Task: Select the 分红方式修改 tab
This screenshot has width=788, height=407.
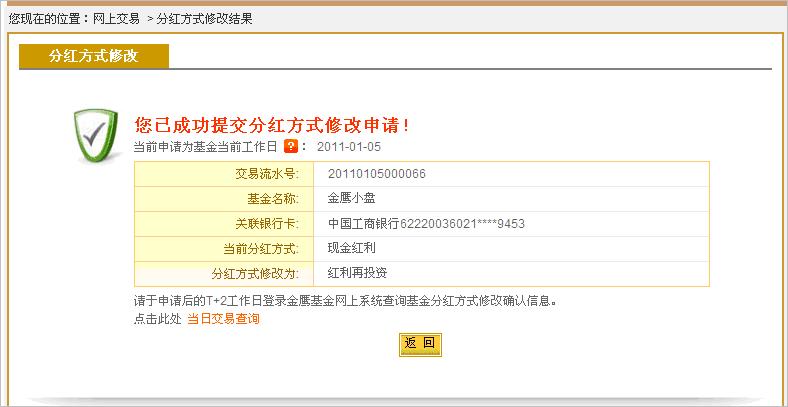Action: coord(94,56)
